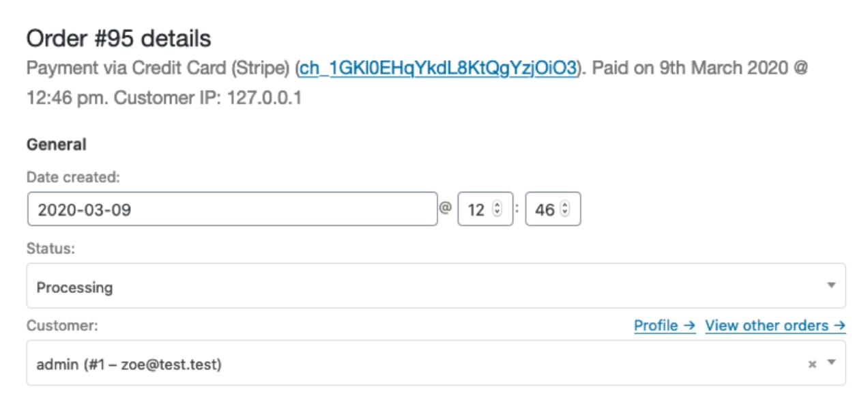Screen dimensions: 868x396
Task: Click the Status field label
Action: [50, 249]
